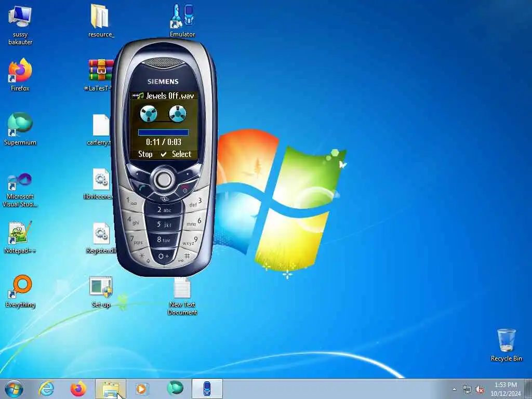Click the 8 tuv key on phone

pyautogui.click(x=164, y=240)
